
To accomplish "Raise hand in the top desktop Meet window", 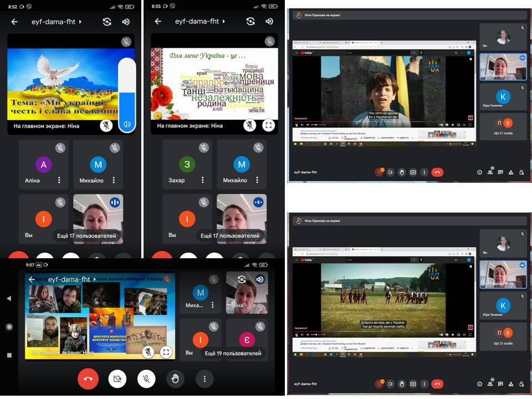I will click(402, 172).
